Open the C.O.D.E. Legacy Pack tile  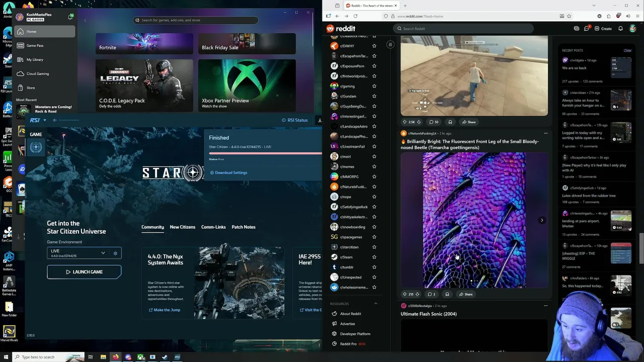(144, 85)
